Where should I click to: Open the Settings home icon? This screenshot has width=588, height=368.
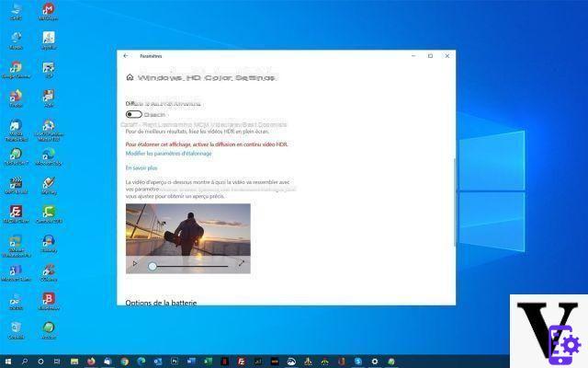point(130,77)
